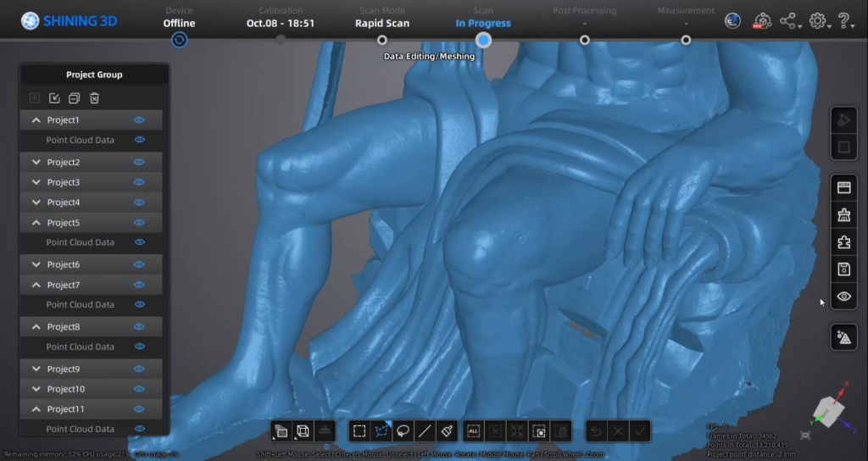Go to the Measurement step
This screenshot has width=868, height=461.
pos(686,17)
